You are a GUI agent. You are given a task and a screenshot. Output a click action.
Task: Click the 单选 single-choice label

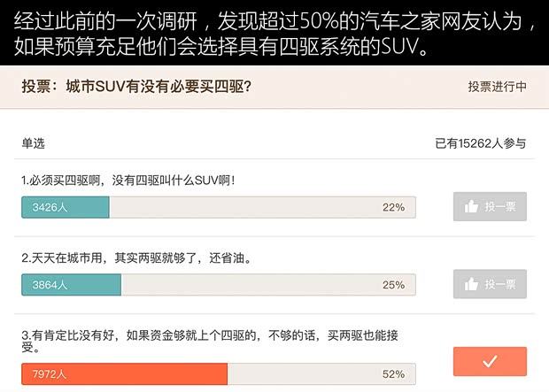34,142
